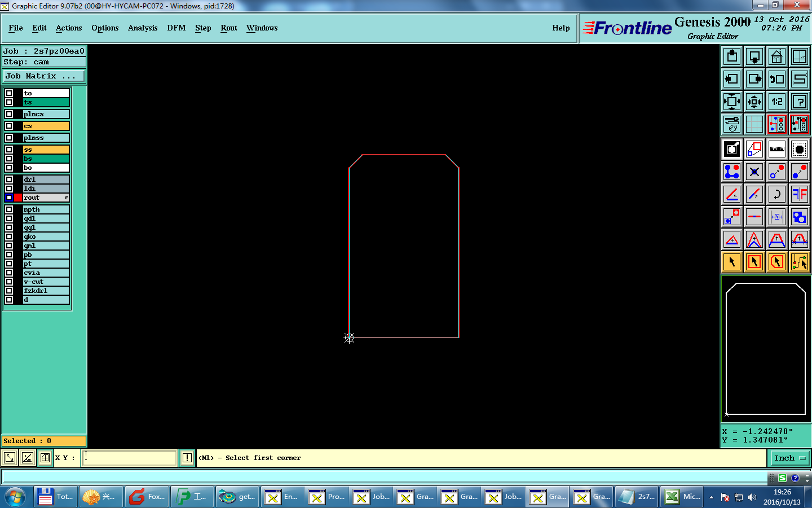This screenshot has height=508, width=812.
Task: Open the Help menu
Action: [561, 28]
